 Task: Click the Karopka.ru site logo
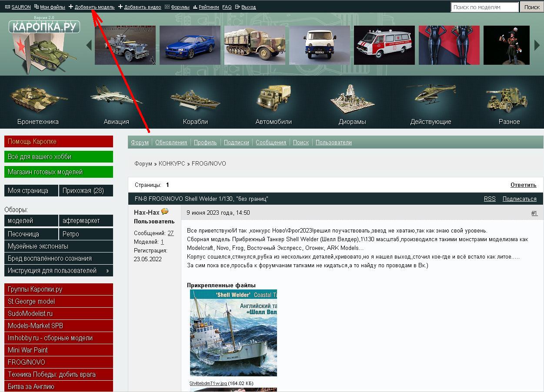(44, 27)
